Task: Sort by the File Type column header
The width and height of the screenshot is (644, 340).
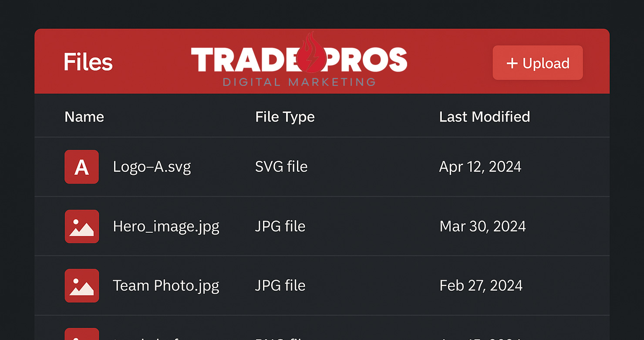Action: (285, 117)
